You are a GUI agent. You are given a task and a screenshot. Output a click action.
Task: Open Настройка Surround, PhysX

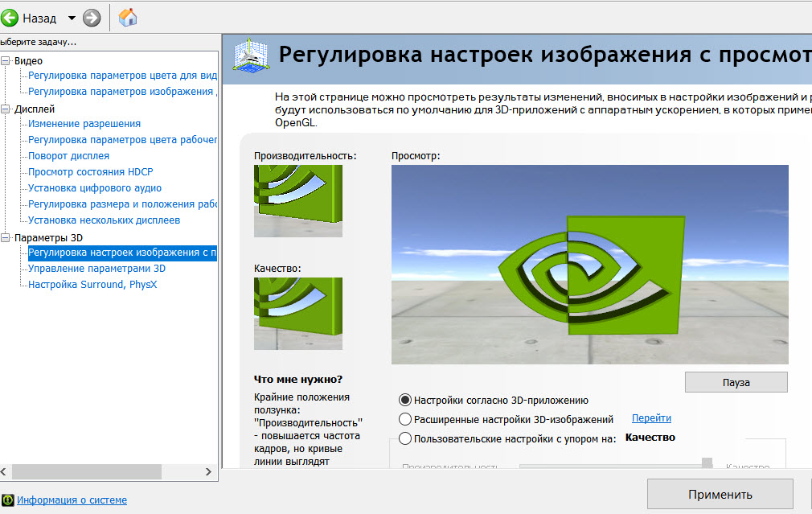(x=92, y=285)
